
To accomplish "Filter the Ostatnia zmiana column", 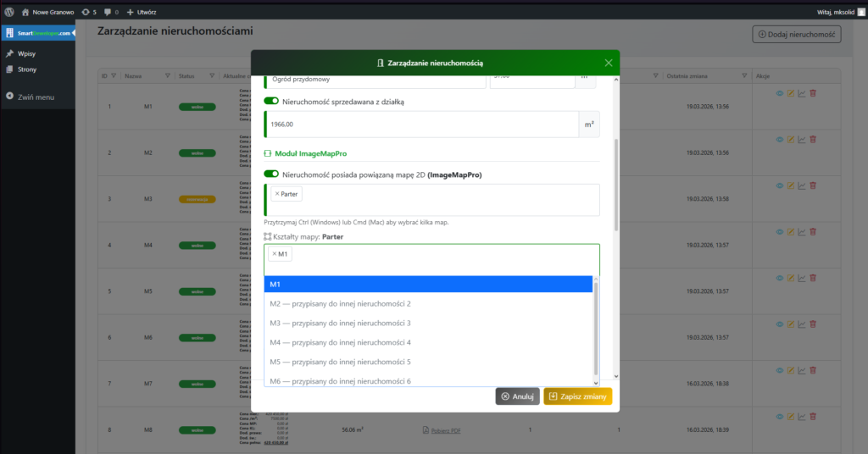I will [x=744, y=75].
